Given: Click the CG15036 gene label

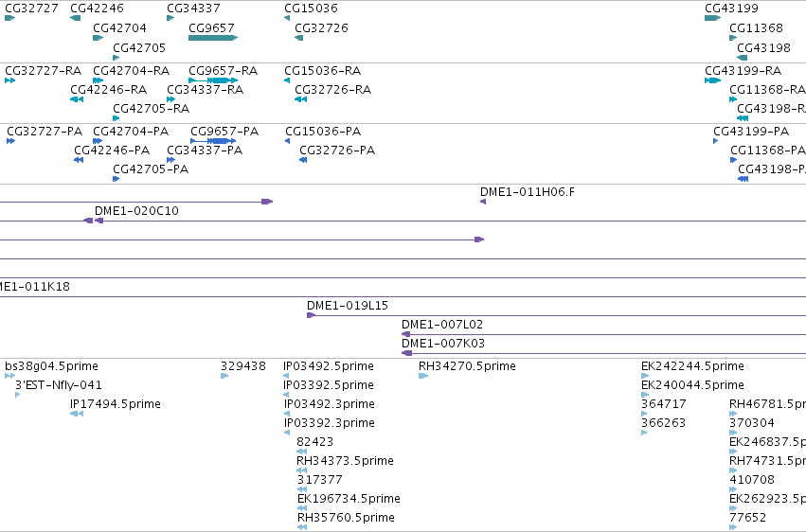Looking at the screenshot, I should 311,9.
